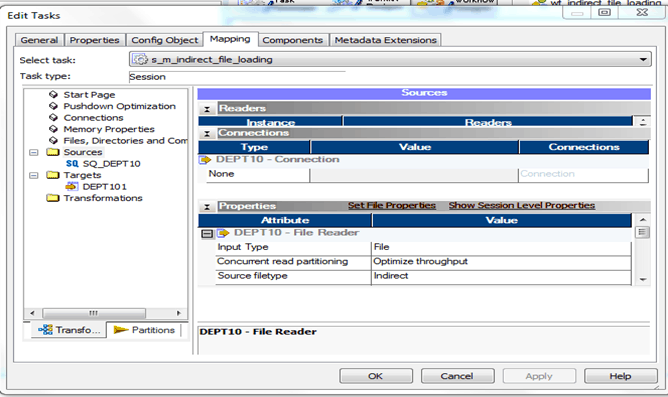This screenshot has height=397, width=668.
Task: Click the Partitions arrow icon
Action: (121, 330)
